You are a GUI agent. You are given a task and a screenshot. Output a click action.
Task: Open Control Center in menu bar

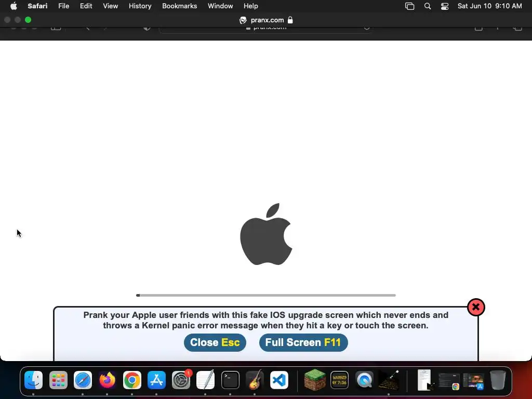(x=445, y=6)
